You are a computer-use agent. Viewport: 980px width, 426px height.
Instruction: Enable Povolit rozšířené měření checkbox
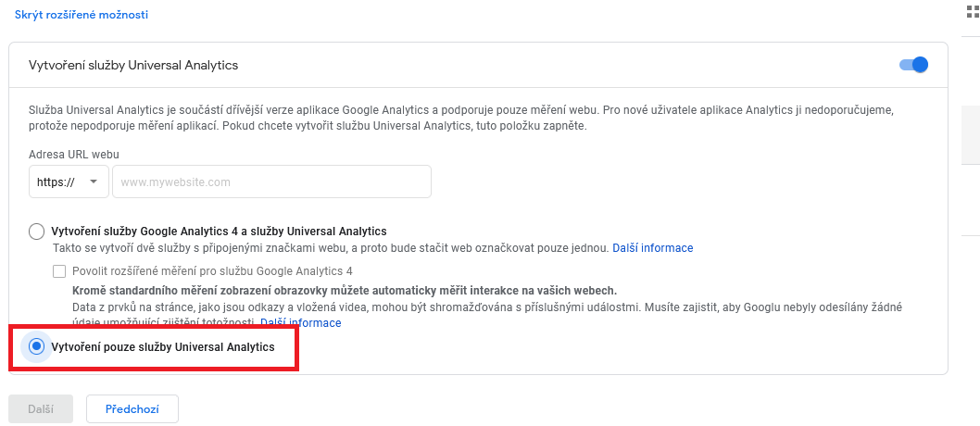click(59, 271)
